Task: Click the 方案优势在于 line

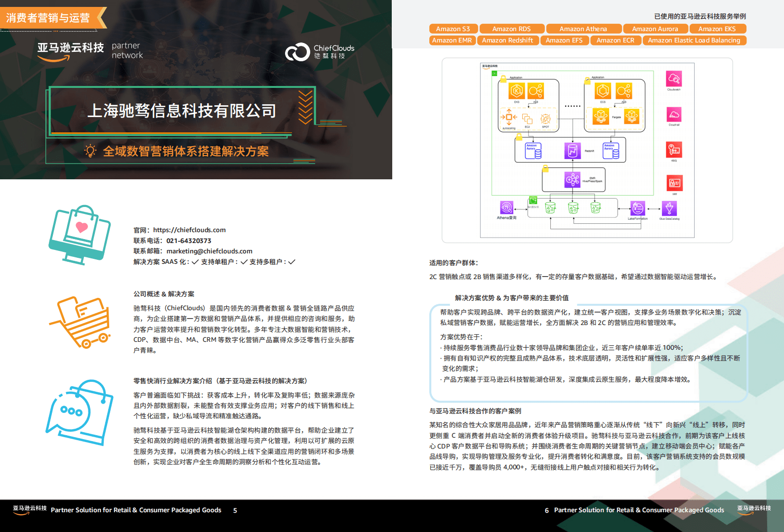Action: [461, 337]
